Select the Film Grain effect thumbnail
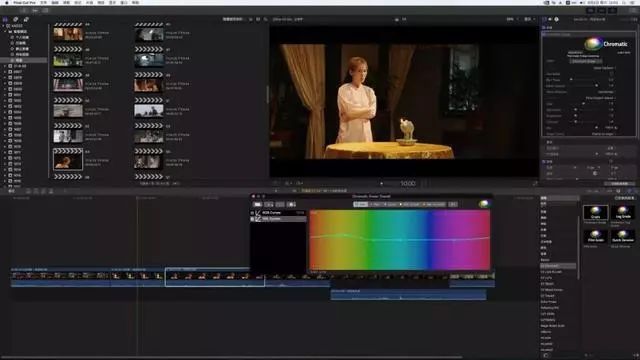Image resolution: width=640 pixels, height=360 pixels. [x=595, y=237]
